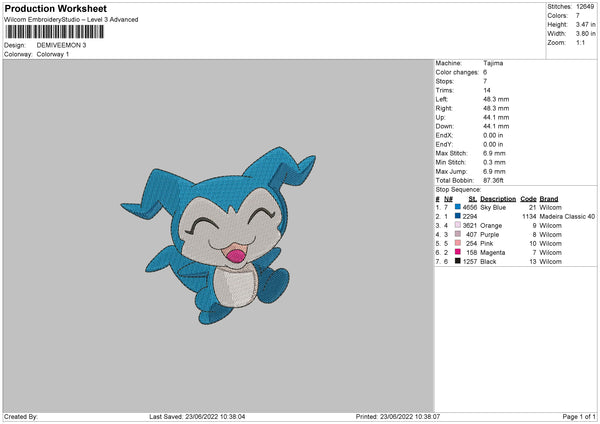Pick the Purple 407 thread swatch

(457, 234)
